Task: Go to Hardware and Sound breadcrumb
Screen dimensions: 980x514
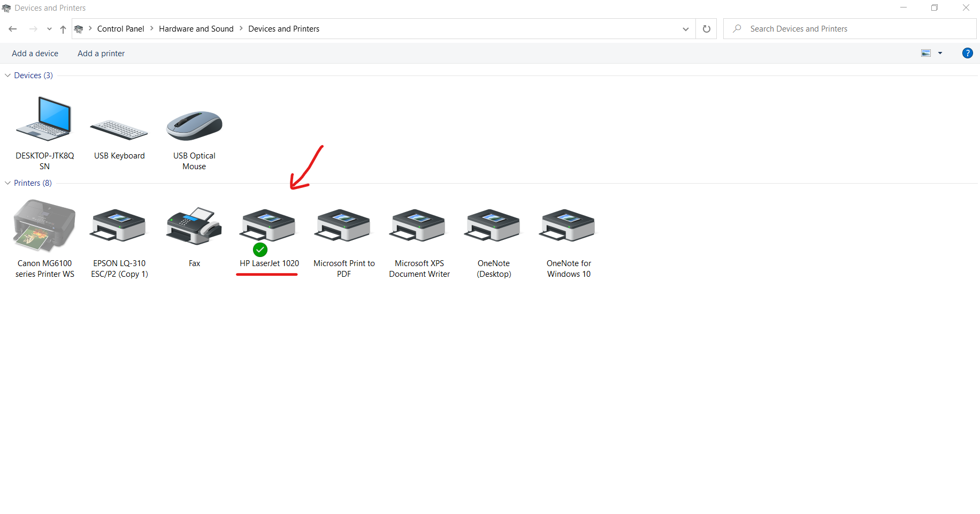Action: click(x=196, y=29)
